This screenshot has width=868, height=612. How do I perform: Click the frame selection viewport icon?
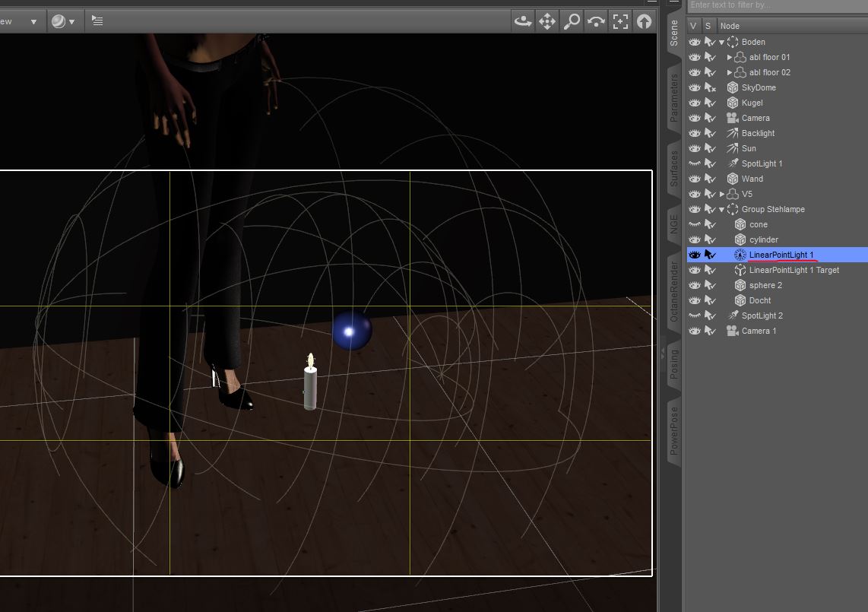pos(620,21)
